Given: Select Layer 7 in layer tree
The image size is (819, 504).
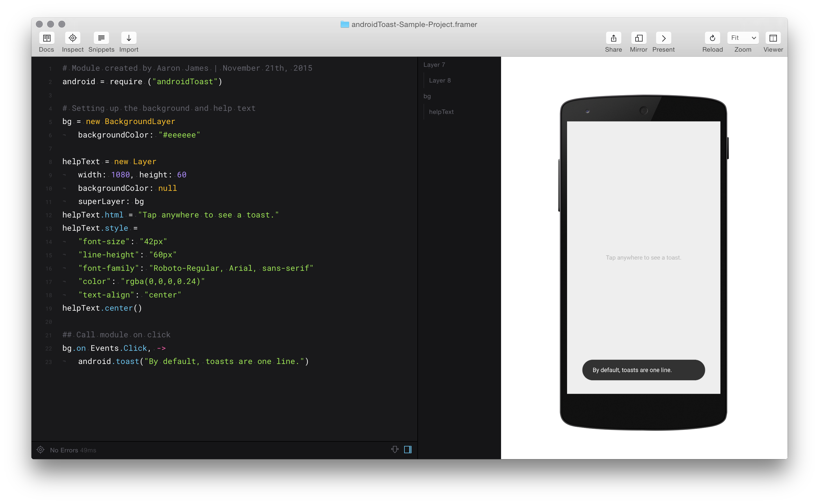Looking at the screenshot, I should click(x=434, y=65).
